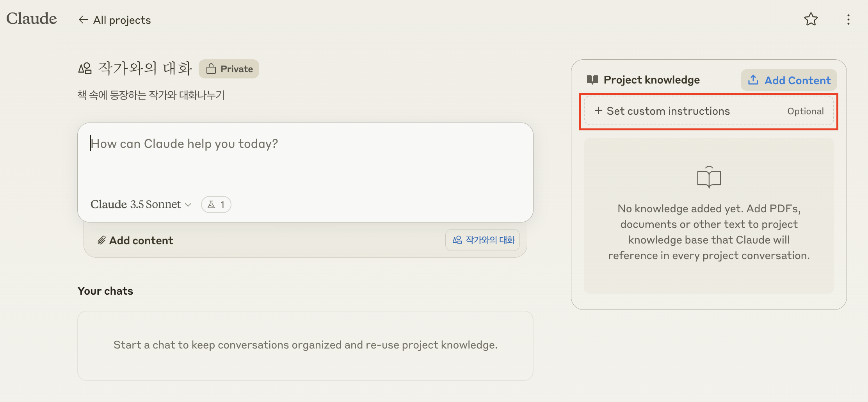Click the Claude logo
868x402 pixels.
click(32, 19)
